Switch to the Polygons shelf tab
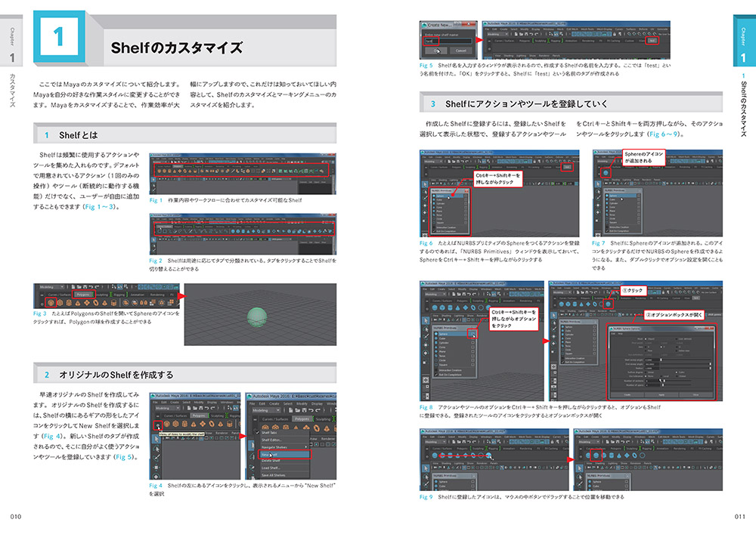 (x=83, y=295)
